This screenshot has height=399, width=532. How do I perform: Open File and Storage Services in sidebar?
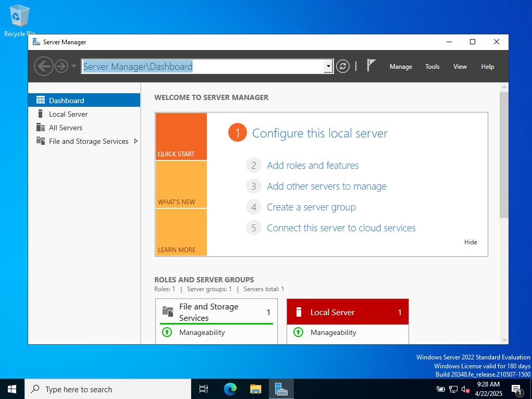[x=84, y=141]
